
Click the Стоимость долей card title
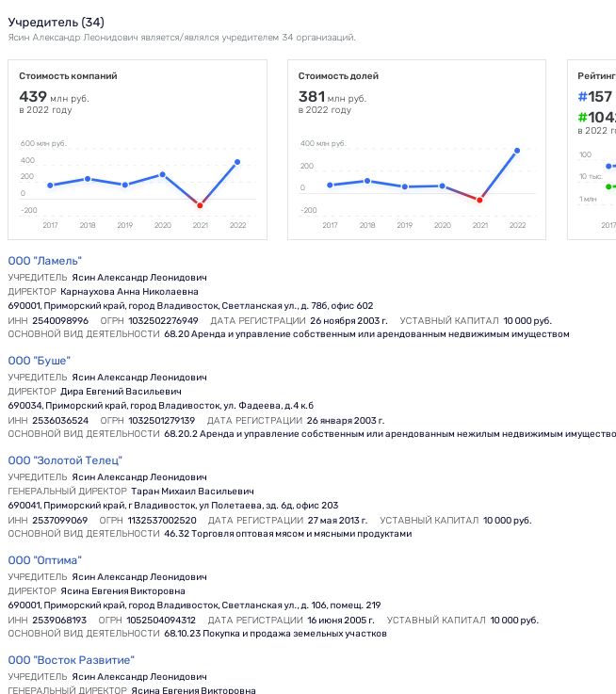(x=338, y=76)
